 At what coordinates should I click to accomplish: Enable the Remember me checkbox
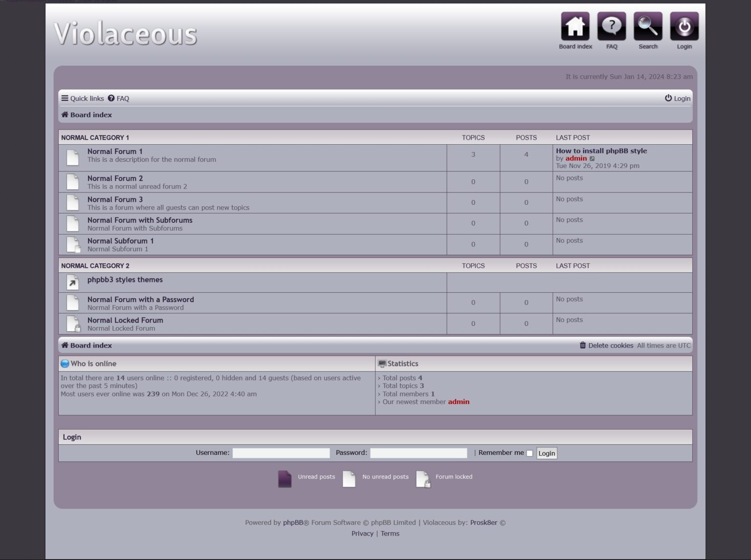click(530, 453)
